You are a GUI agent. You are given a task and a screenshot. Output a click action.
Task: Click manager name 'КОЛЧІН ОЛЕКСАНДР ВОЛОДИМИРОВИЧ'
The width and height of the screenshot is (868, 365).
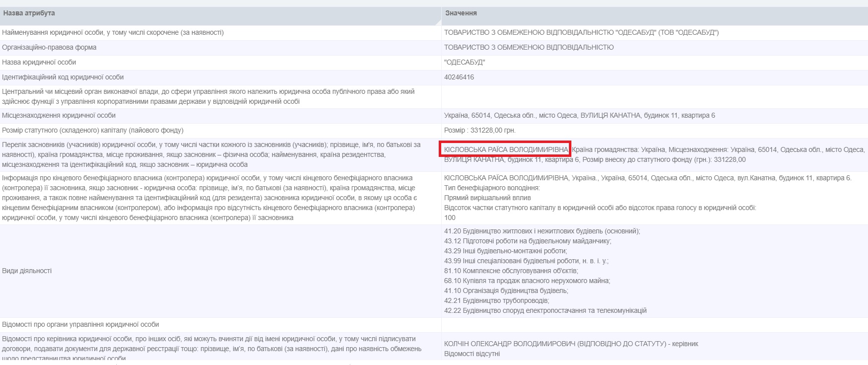[510, 344]
